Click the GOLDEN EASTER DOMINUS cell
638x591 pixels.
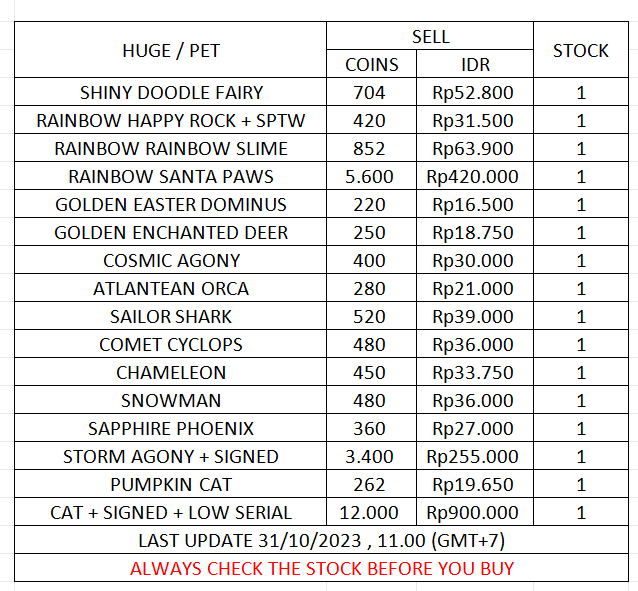coord(171,205)
